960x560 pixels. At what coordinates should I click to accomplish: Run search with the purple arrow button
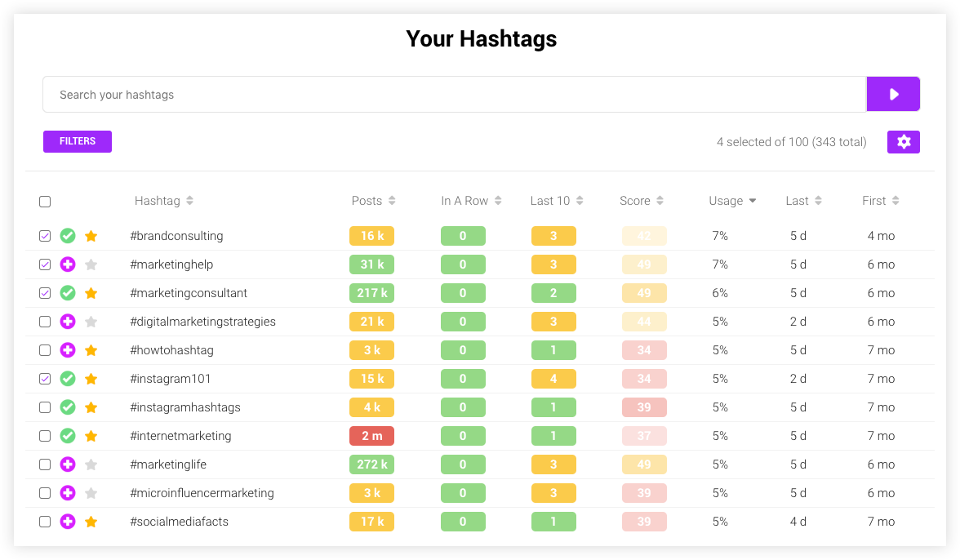(x=893, y=93)
